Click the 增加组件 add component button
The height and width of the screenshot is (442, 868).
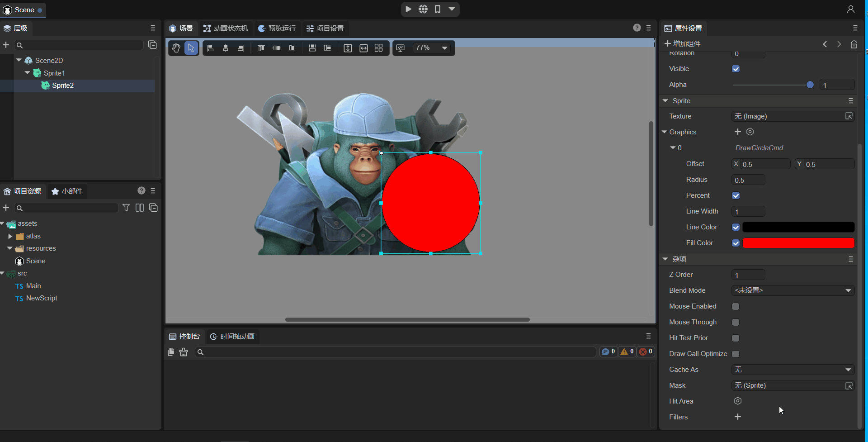(682, 43)
